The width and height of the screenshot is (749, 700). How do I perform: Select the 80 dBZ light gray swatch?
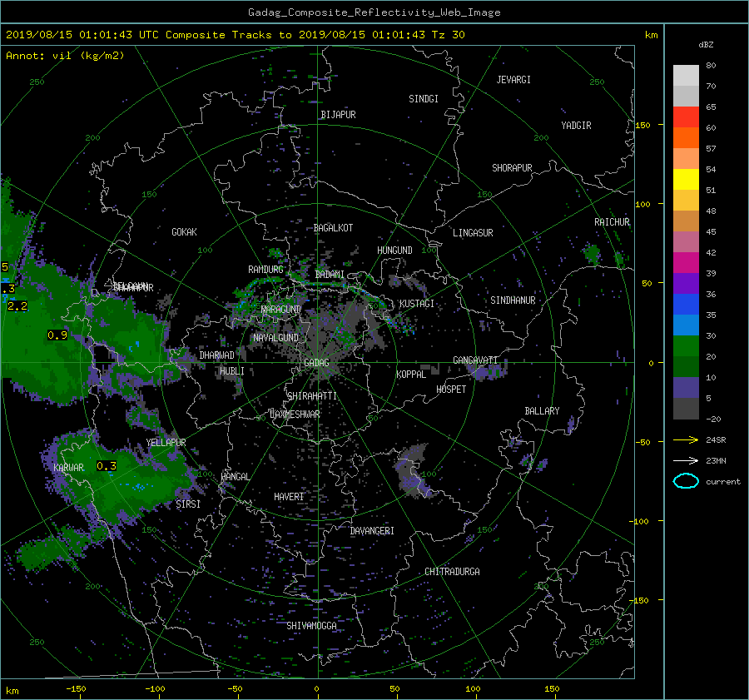click(686, 75)
